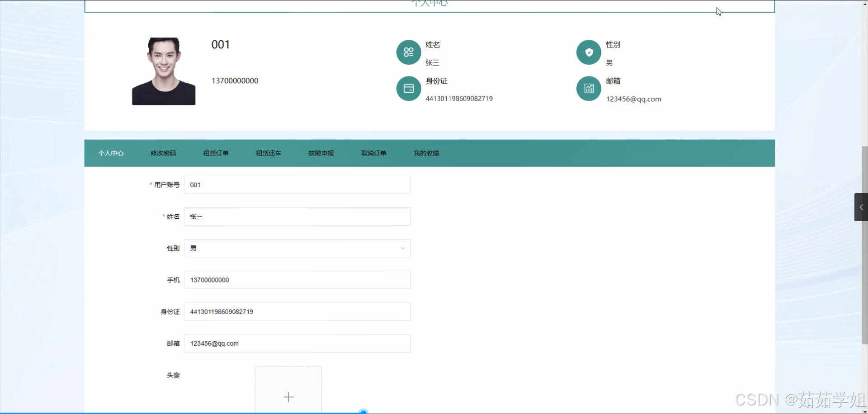Screen dimensions: 868x414
Task: Click the email text 123456@qq.com in header card
Action: pyautogui.click(x=633, y=99)
